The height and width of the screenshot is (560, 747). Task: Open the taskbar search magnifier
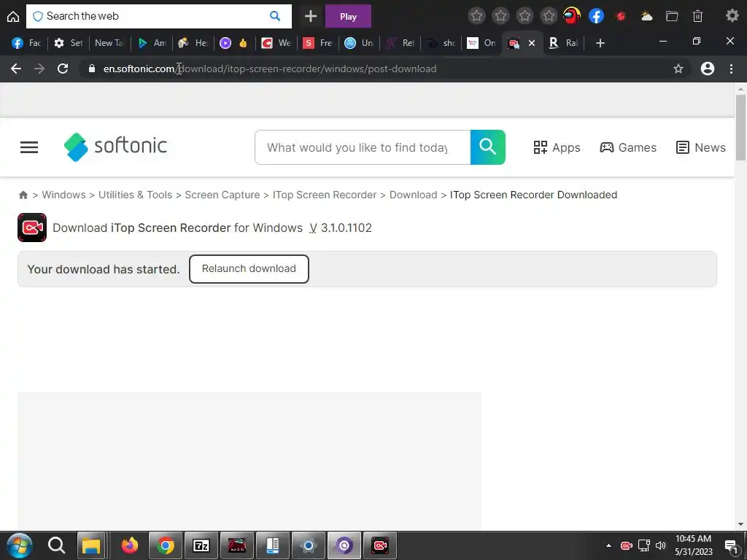tap(56, 545)
